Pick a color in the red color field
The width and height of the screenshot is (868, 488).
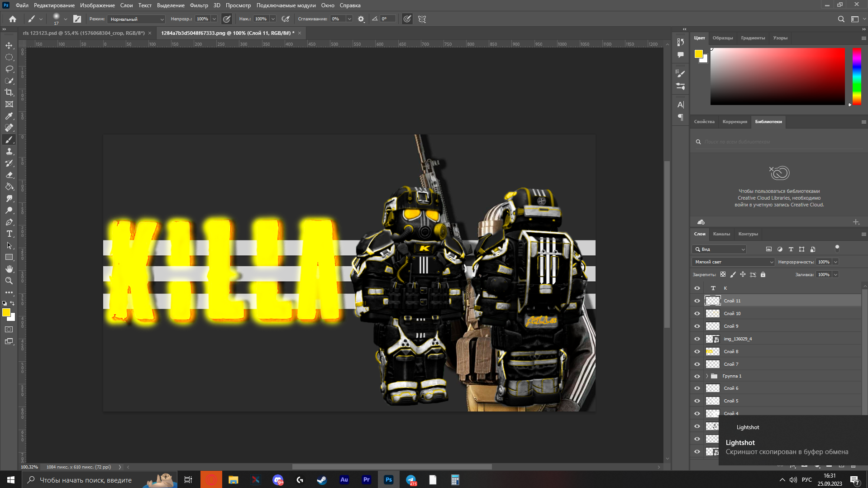coord(777,76)
